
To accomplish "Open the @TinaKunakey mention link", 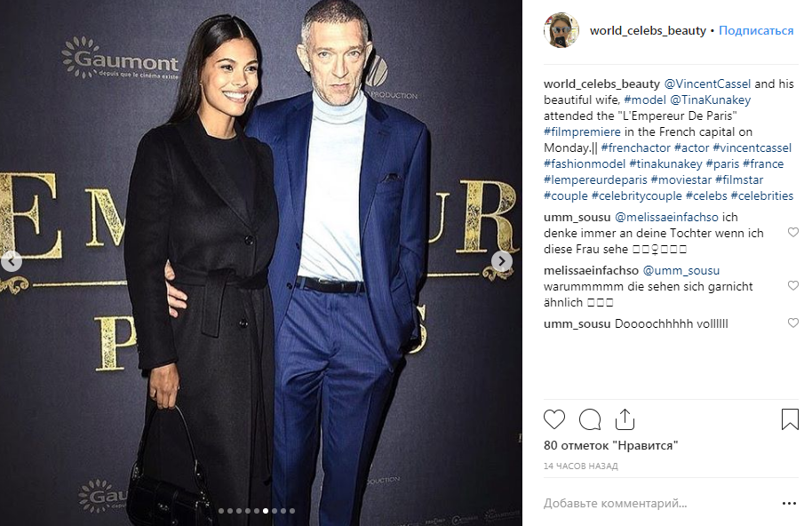I will [710, 100].
